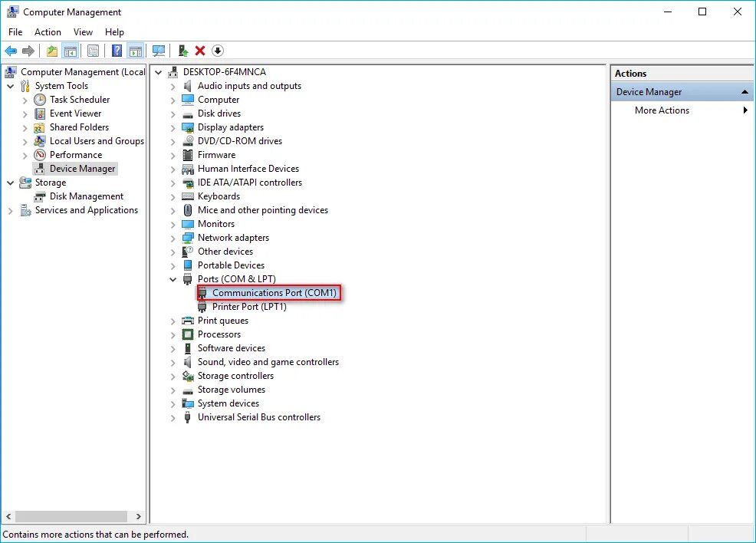Screen dimensions: 756x543
Task: Select the Computer category label
Action: pos(219,100)
